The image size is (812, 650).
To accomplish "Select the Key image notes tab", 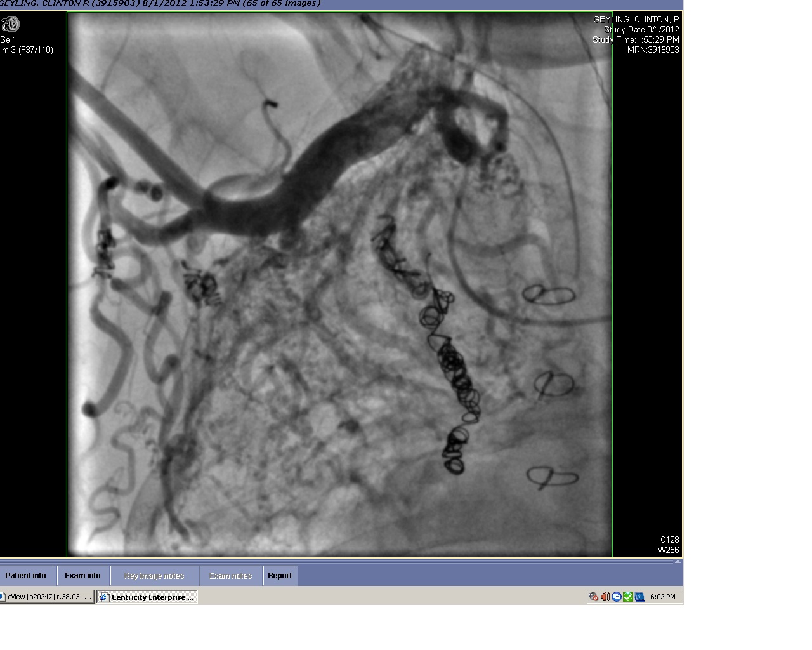I will [x=154, y=576].
